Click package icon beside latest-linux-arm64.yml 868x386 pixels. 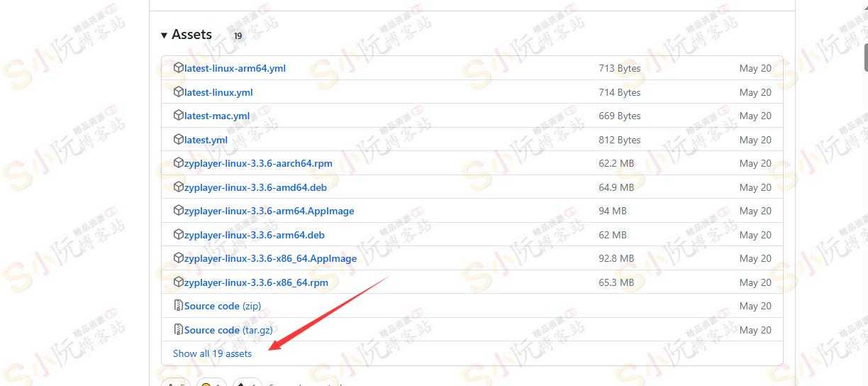click(179, 68)
